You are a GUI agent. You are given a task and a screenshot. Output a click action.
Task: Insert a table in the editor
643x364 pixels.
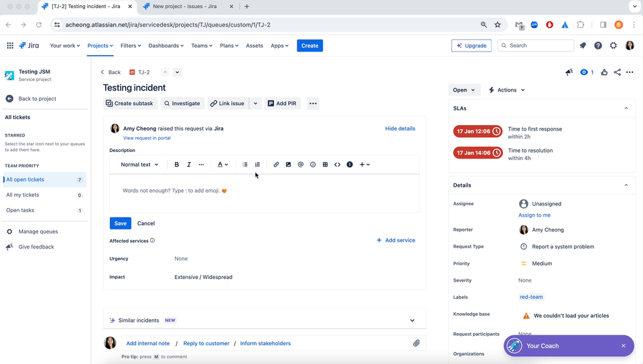[x=326, y=165]
